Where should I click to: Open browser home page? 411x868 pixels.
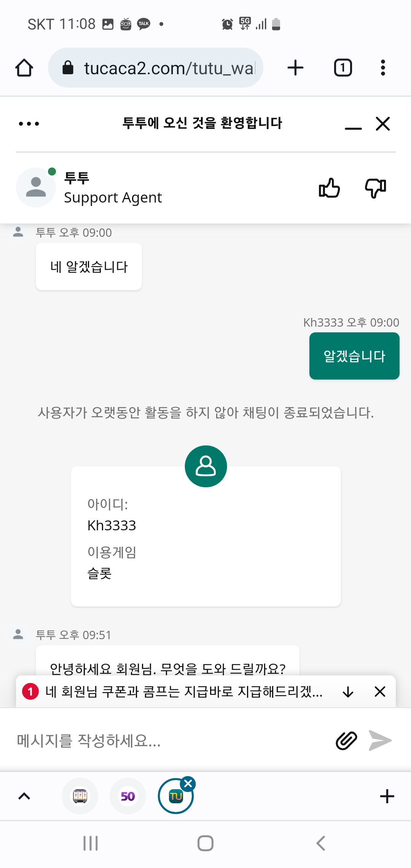(24, 68)
